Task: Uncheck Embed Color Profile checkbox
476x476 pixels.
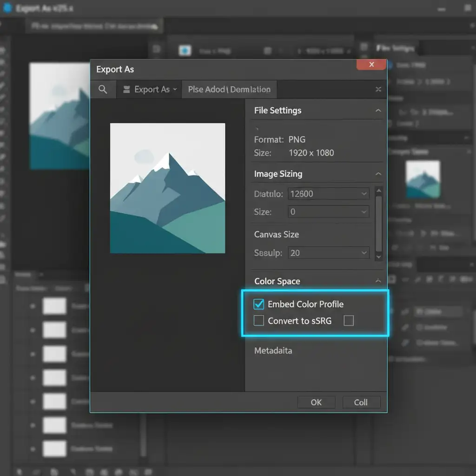Action: (x=259, y=304)
